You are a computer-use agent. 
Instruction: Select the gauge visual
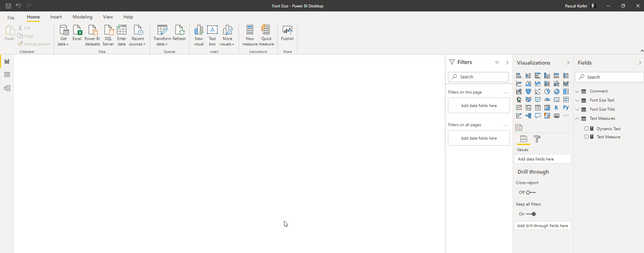point(547,100)
